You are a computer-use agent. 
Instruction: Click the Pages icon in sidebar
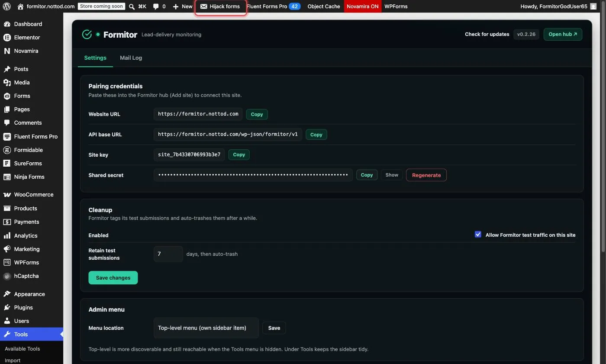click(x=7, y=109)
